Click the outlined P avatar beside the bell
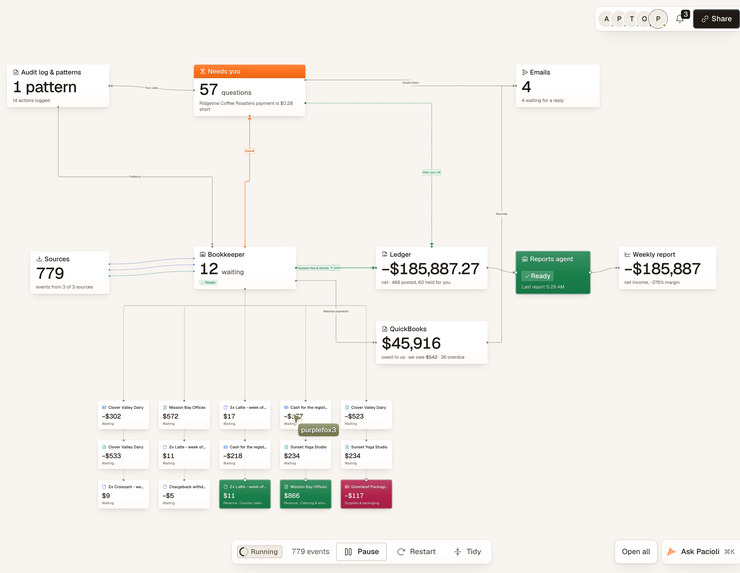 [658, 19]
